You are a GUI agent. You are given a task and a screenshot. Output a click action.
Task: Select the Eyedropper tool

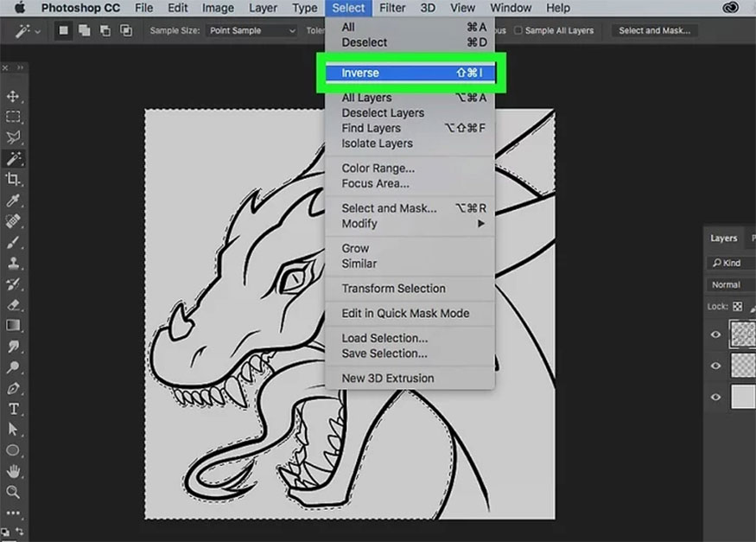pyautogui.click(x=13, y=200)
